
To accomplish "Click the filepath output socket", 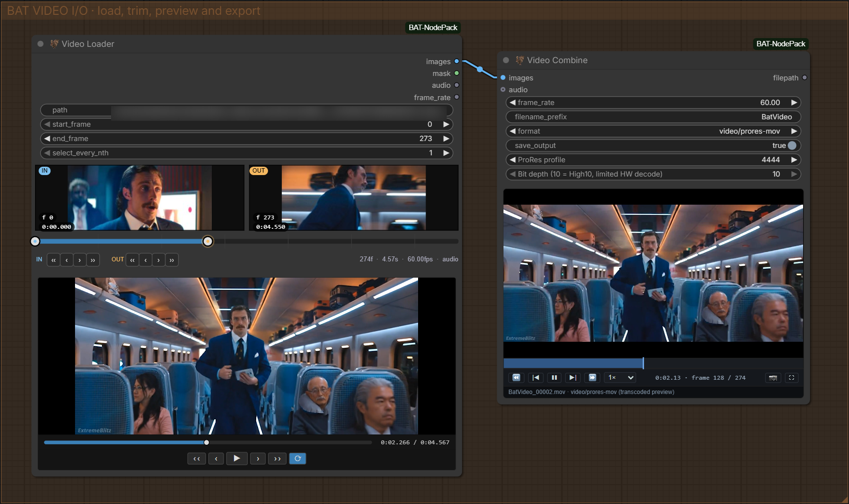I will tap(805, 77).
